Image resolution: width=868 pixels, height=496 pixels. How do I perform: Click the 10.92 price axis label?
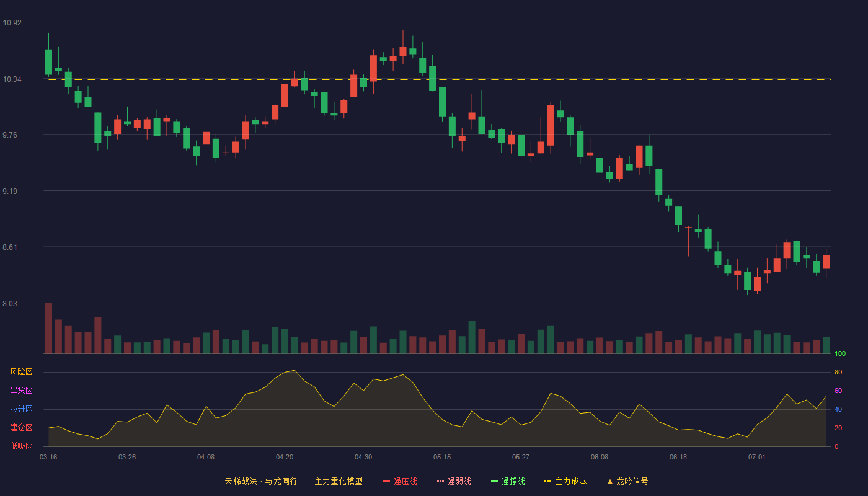coord(12,23)
